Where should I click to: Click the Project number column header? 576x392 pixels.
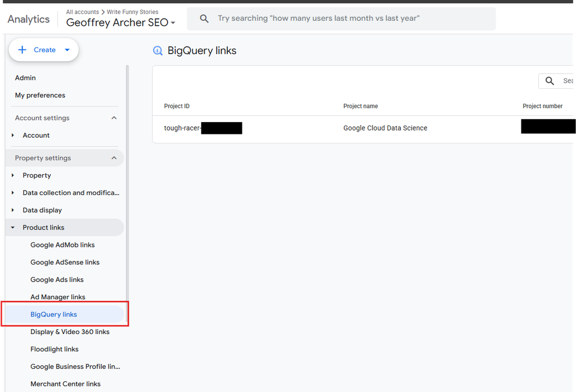[x=542, y=106]
